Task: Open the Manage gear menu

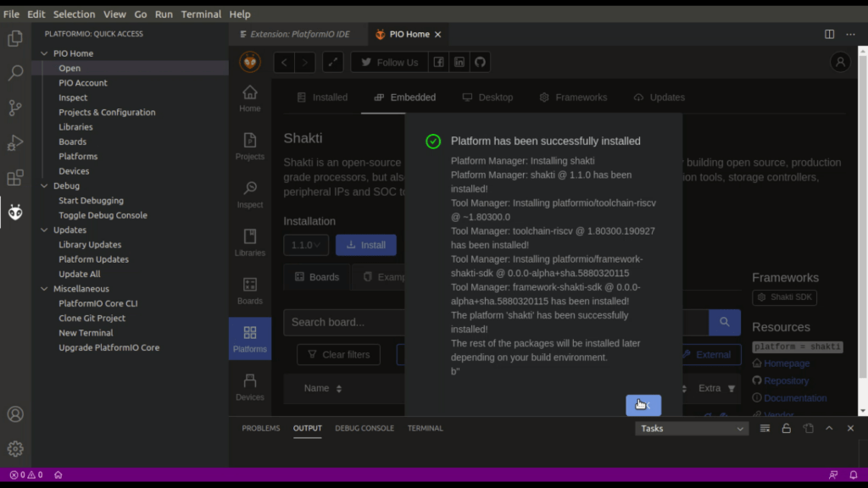Action: [15, 449]
